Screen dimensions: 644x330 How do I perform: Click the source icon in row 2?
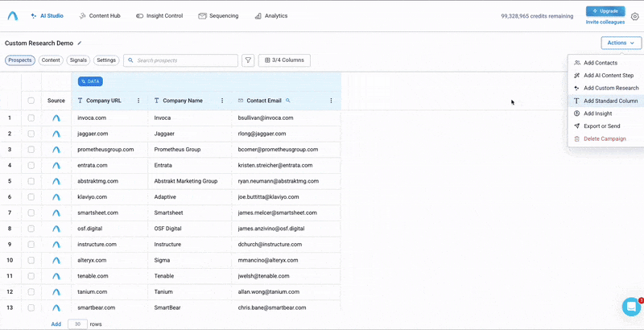(x=56, y=134)
